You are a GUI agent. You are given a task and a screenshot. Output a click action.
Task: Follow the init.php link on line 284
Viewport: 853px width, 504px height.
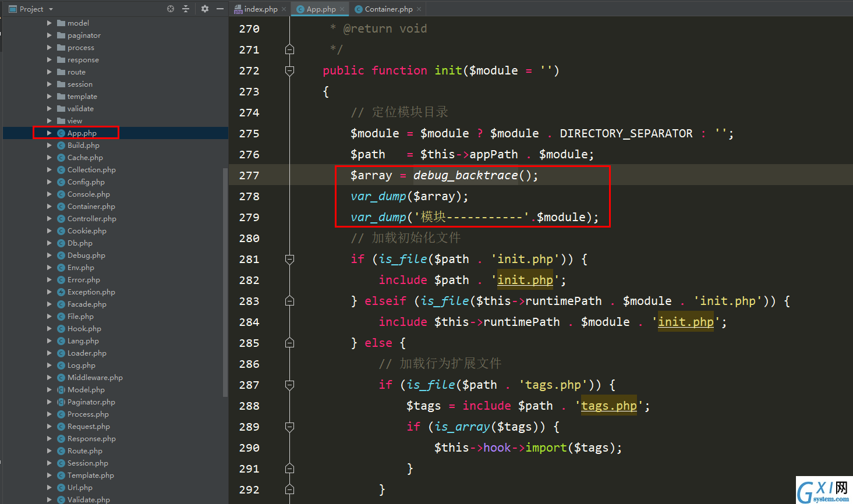click(x=686, y=322)
